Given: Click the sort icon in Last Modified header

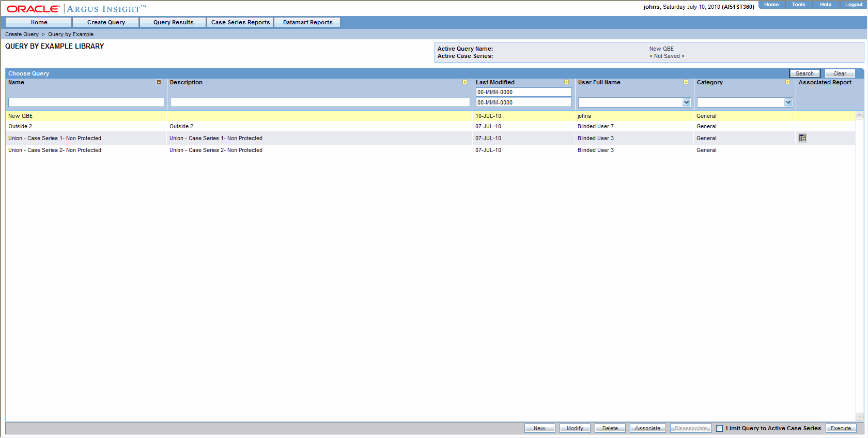Looking at the screenshot, I should pos(566,82).
